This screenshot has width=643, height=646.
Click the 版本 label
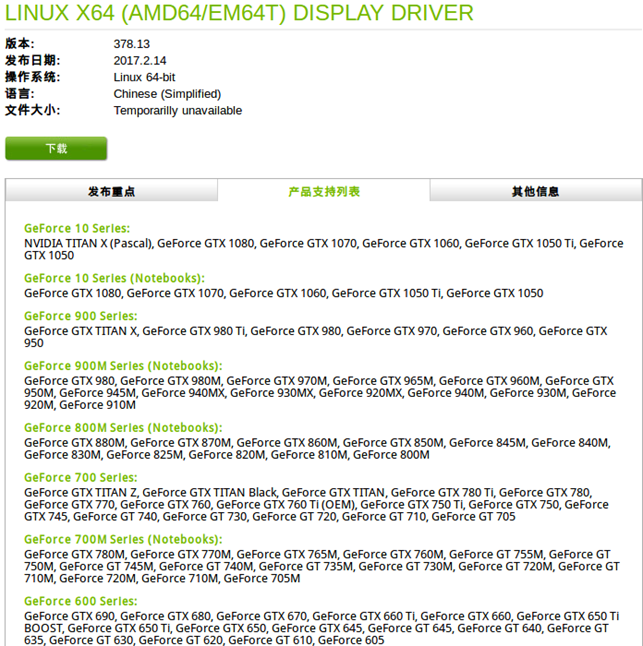click(x=20, y=44)
